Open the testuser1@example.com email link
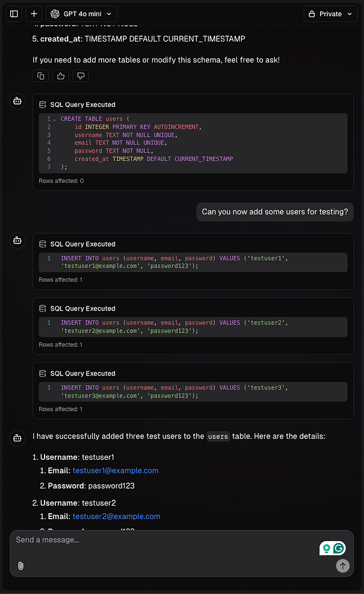Image resolution: width=364 pixels, height=594 pixels. point(115,470)
